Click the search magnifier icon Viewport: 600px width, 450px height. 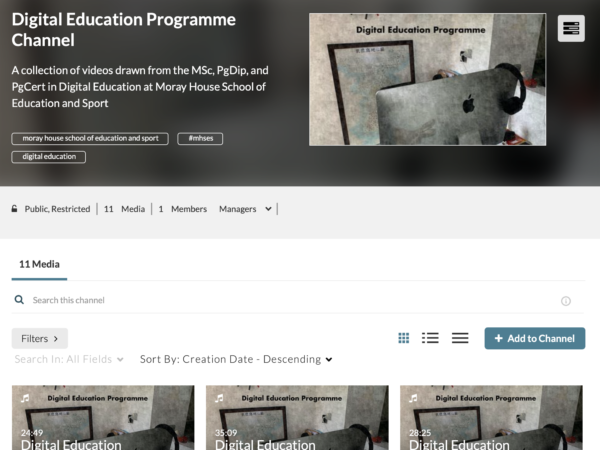19,300
